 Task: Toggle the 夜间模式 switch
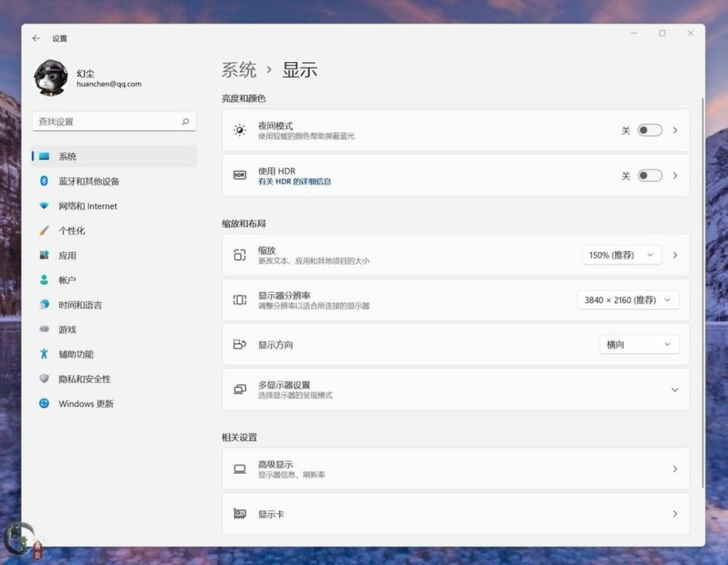pos(649,130)
